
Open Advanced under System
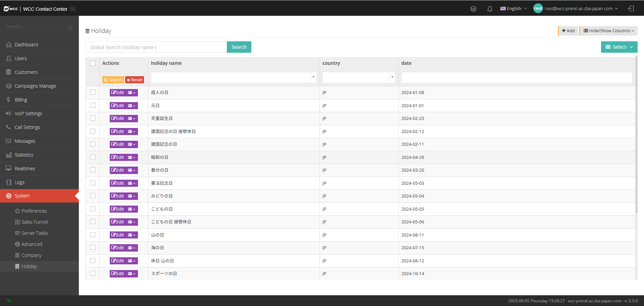39,244
